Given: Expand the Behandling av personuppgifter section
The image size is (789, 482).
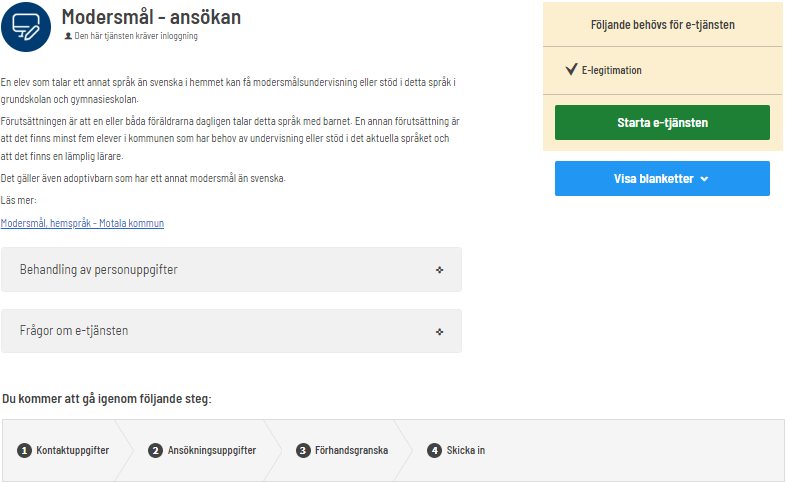Looking at the screenshot, I should [x=230, y=270].
